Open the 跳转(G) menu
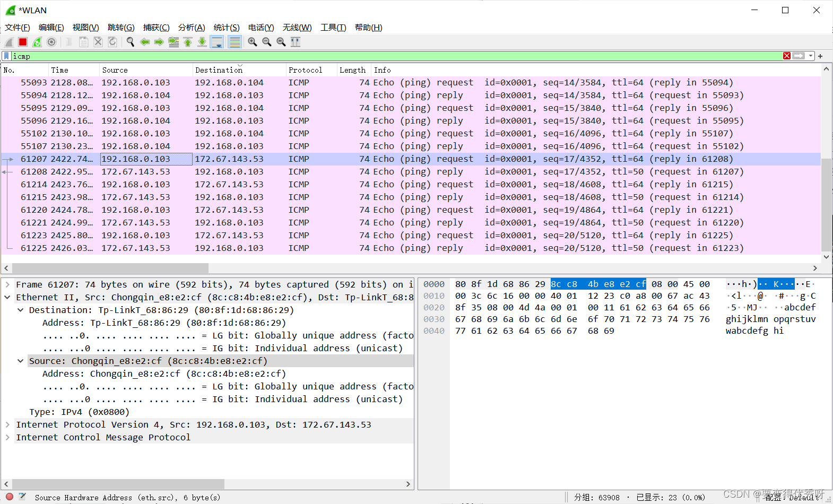The image size is (833, 504). pos(121,28)
